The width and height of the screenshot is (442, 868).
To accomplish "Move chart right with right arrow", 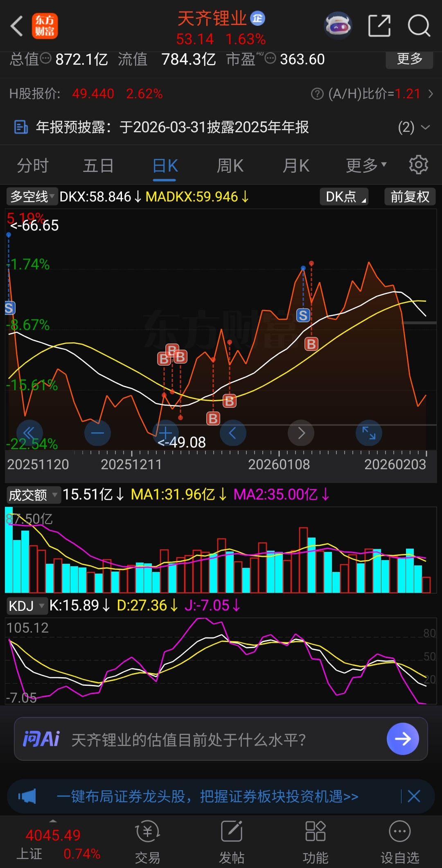I will 301,433.
